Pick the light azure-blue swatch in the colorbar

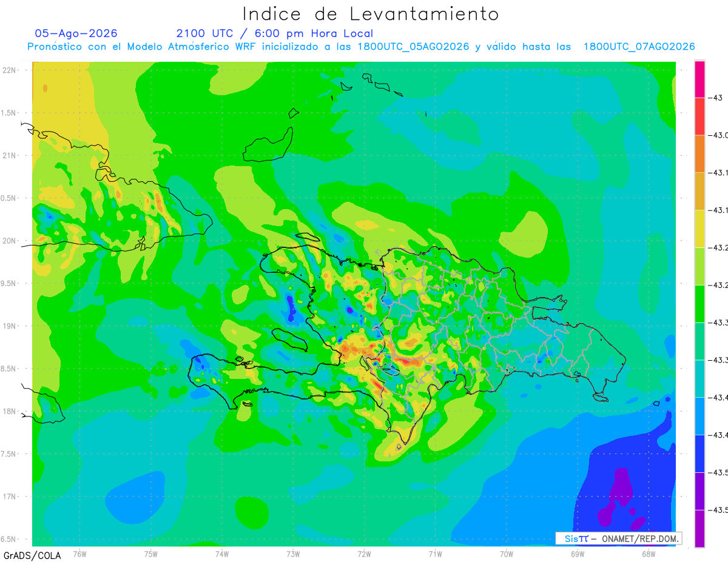pos(699,416)
